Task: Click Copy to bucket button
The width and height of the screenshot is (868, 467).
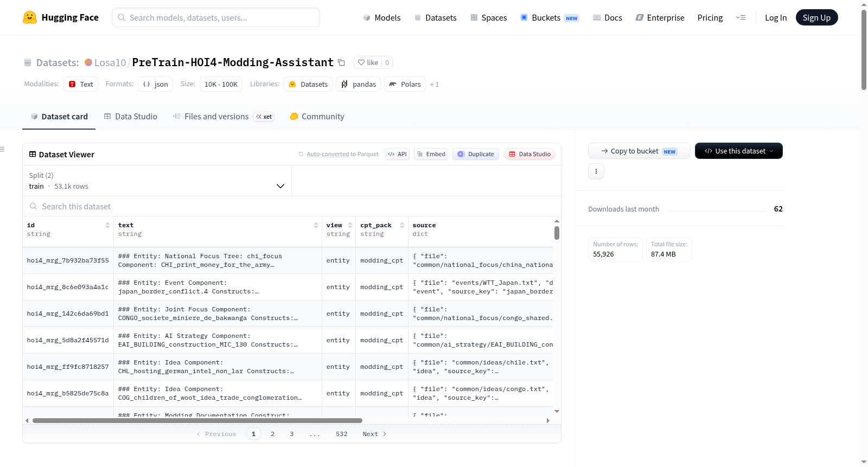Action: [x=639, y=151]
